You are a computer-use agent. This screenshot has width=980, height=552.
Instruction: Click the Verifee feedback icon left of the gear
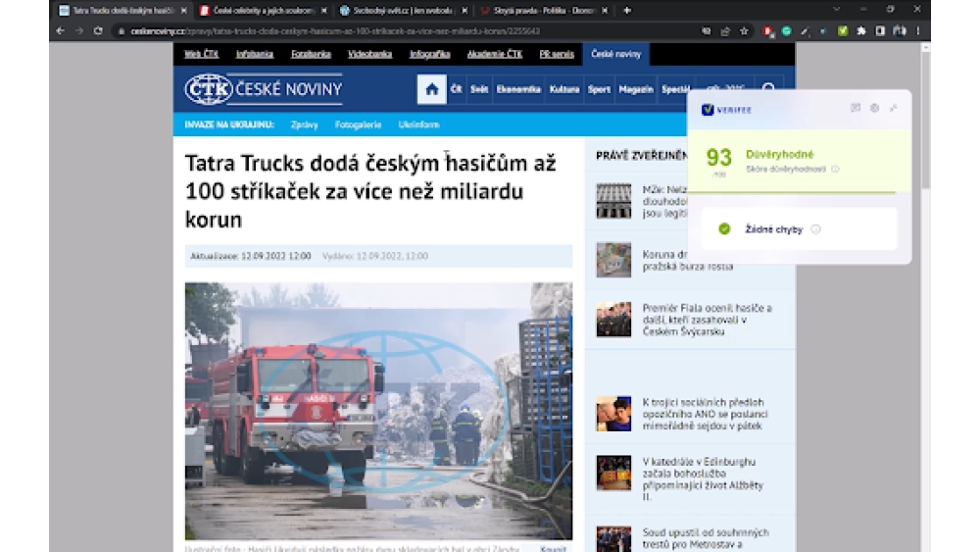pyautogui.click(x=856, y=108)
